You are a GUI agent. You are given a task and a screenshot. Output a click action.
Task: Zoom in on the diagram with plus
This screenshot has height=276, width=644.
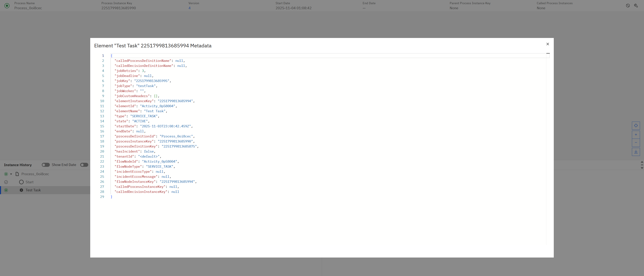point(636,135)
